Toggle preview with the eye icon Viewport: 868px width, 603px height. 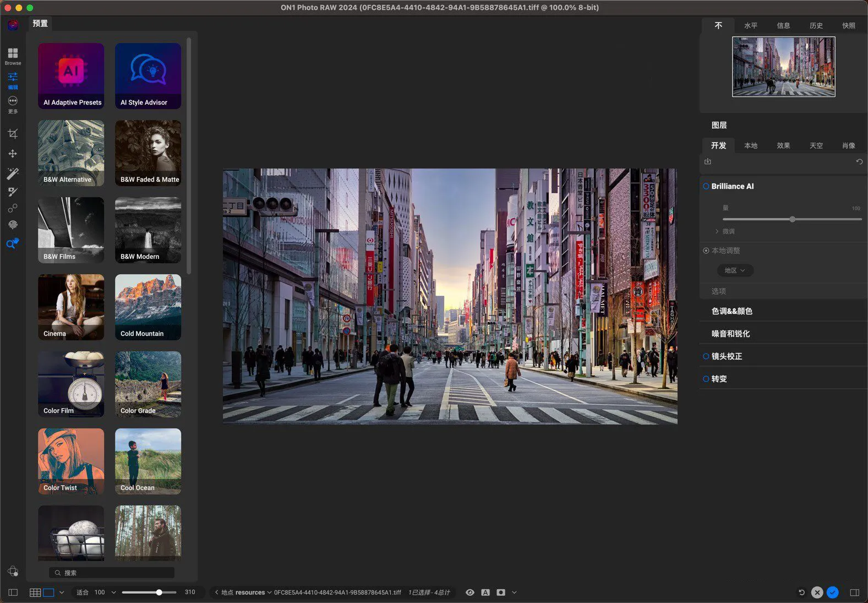pyautogui.click(x=470, y=593)
